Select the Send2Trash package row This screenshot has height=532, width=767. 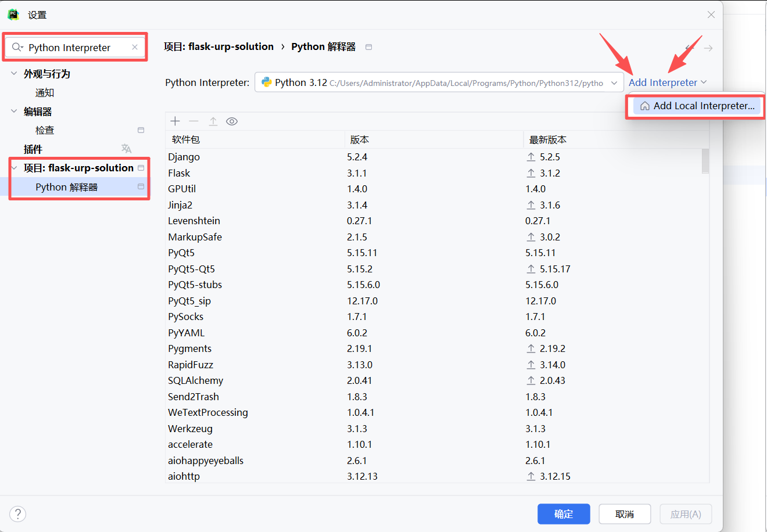433,397
